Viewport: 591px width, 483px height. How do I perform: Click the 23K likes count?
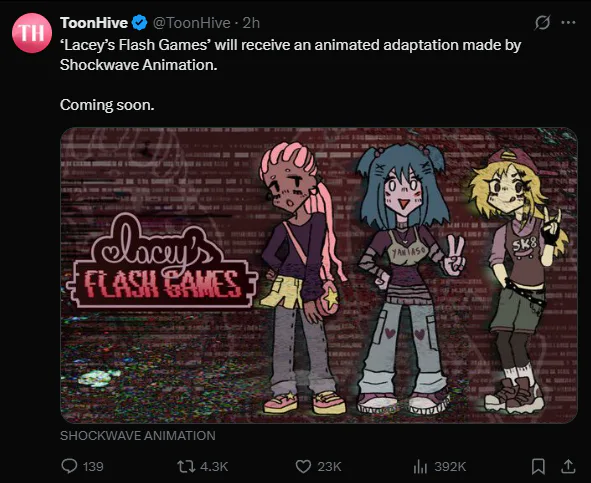329,467
